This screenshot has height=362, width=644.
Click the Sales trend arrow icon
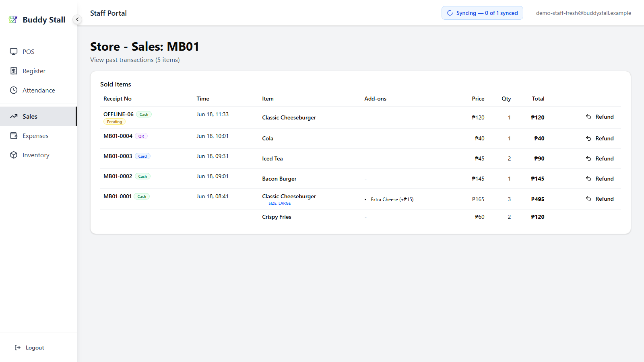point(14,116)
